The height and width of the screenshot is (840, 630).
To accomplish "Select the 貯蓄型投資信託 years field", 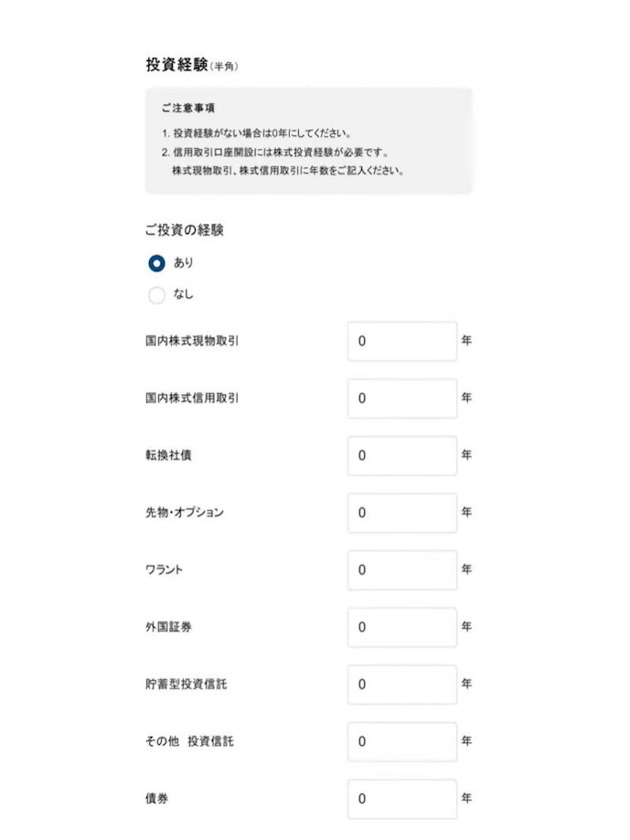I will [x=402, y=686].
